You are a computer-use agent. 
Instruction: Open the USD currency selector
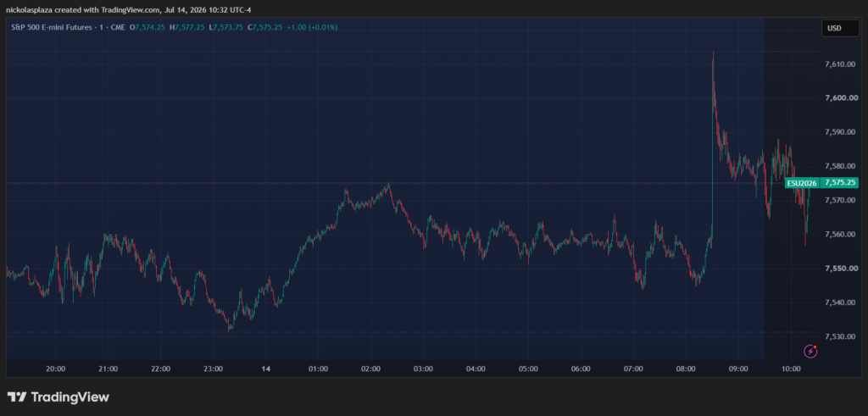(x=840, y=28)
